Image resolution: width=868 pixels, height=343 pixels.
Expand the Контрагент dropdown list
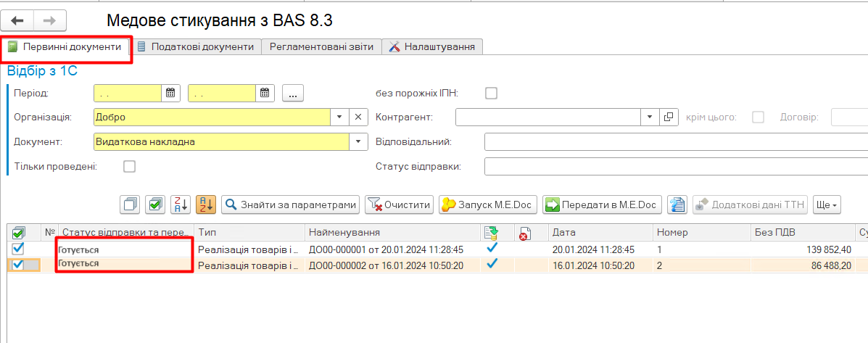pos(650,117)
